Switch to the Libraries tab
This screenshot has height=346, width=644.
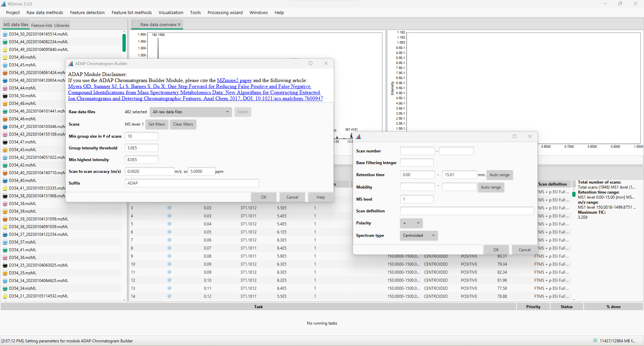click(62, 25)
